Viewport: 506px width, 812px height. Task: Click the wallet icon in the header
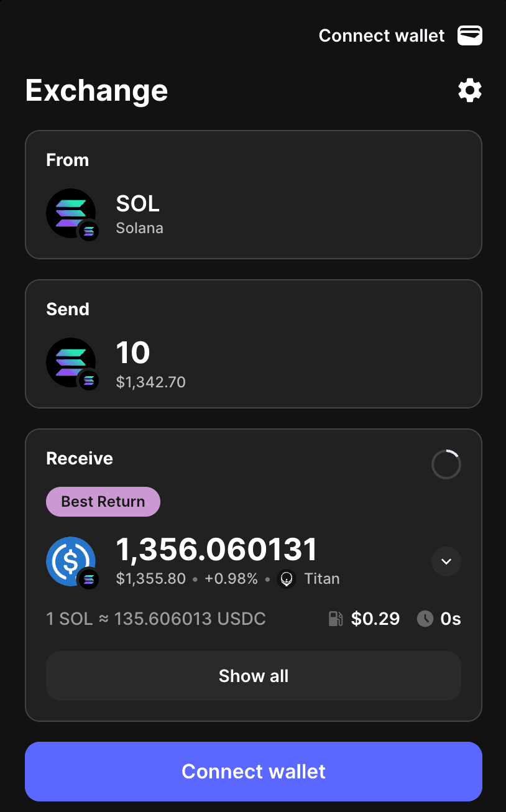(470, 36)
